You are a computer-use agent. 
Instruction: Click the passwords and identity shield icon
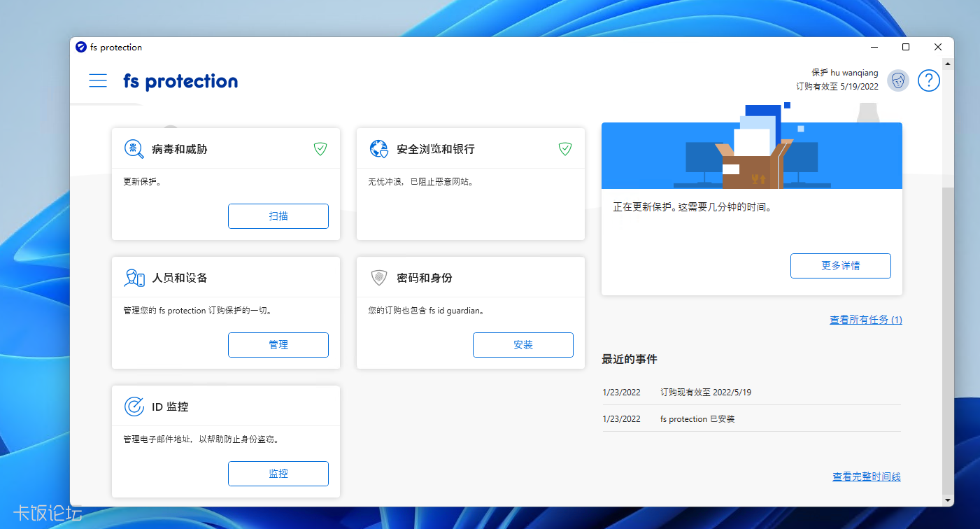coord(380,276)
